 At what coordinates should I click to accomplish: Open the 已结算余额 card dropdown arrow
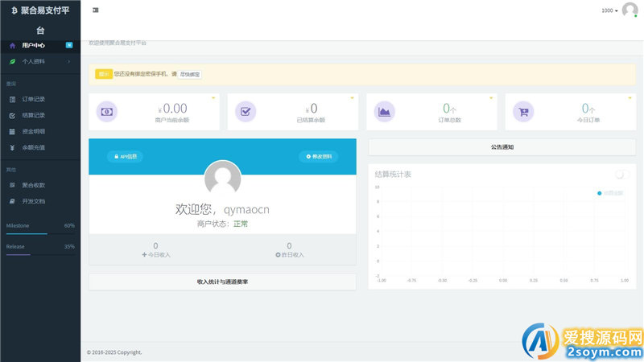352,98
